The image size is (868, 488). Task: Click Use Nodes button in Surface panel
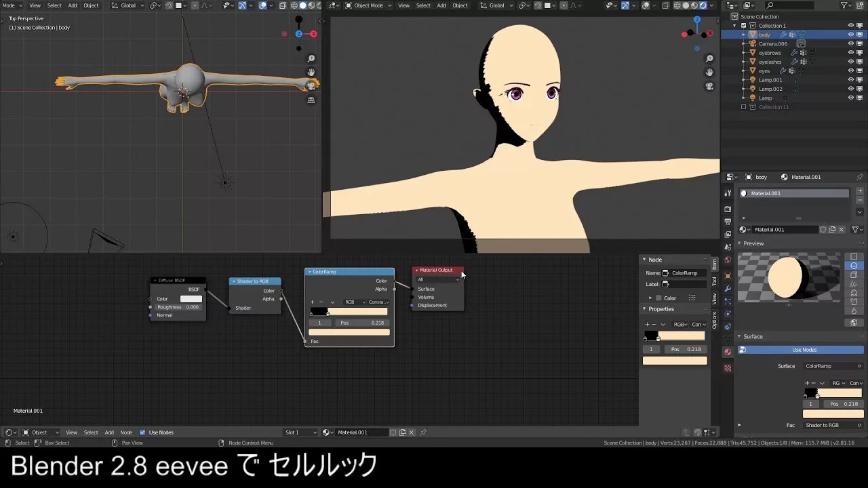click(801, 350)
